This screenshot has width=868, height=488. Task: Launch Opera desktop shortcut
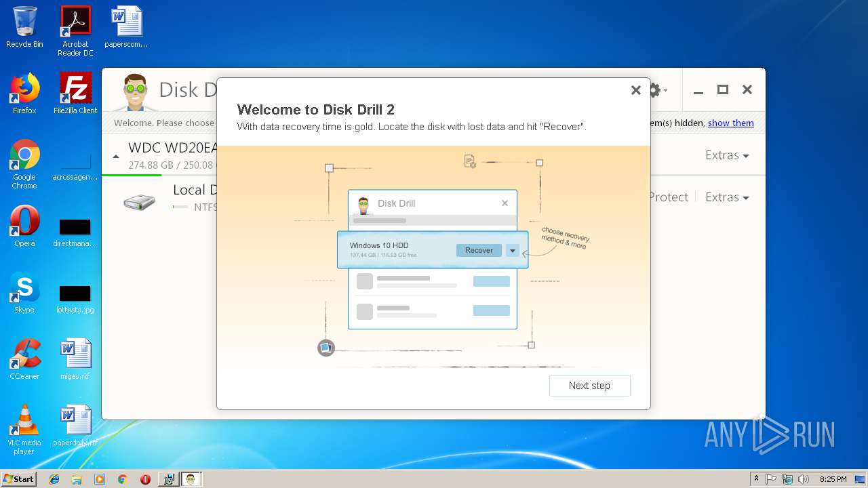(24, 226)
